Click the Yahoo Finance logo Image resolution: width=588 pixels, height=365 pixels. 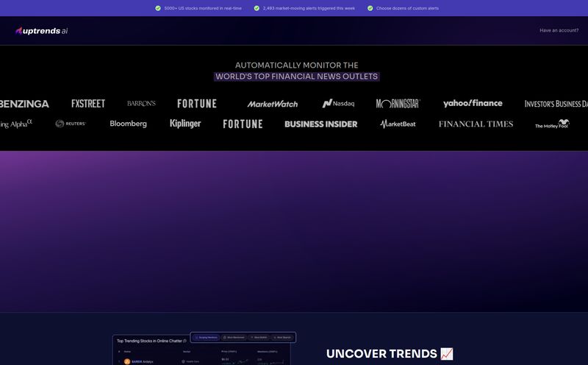(473, 103)
